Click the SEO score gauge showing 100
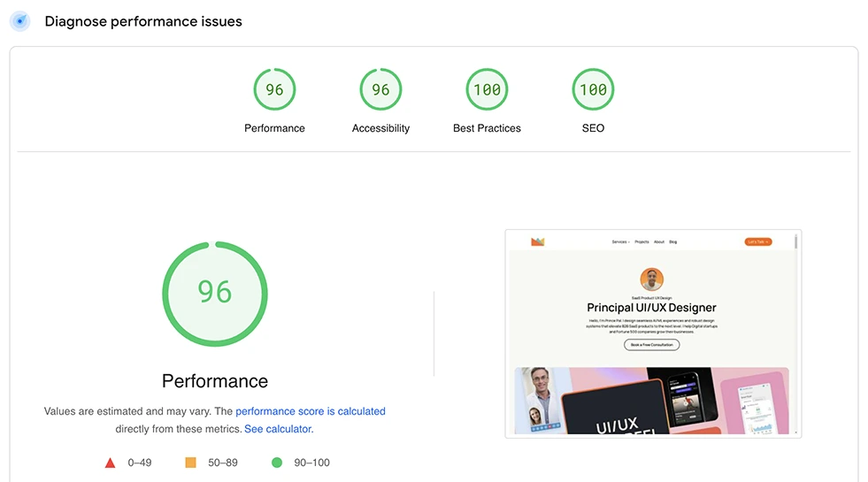Viewport: 868px width, 482px height. pyautogui.click(x=593, y=89)
